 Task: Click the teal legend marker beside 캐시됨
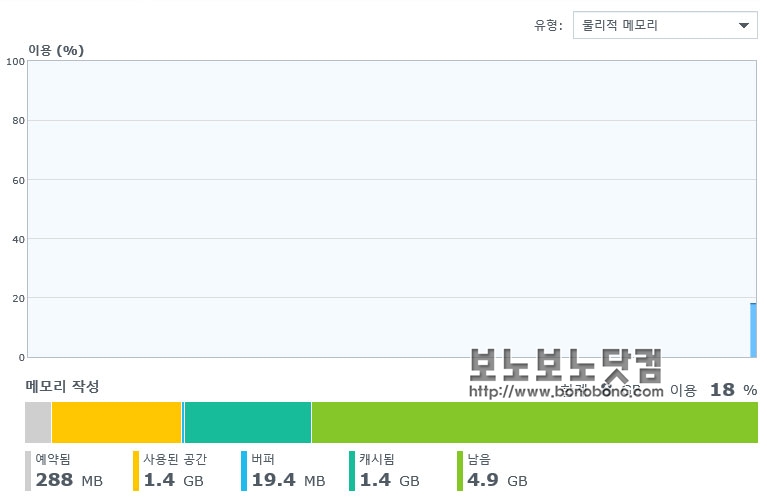(x=352, y=471)
